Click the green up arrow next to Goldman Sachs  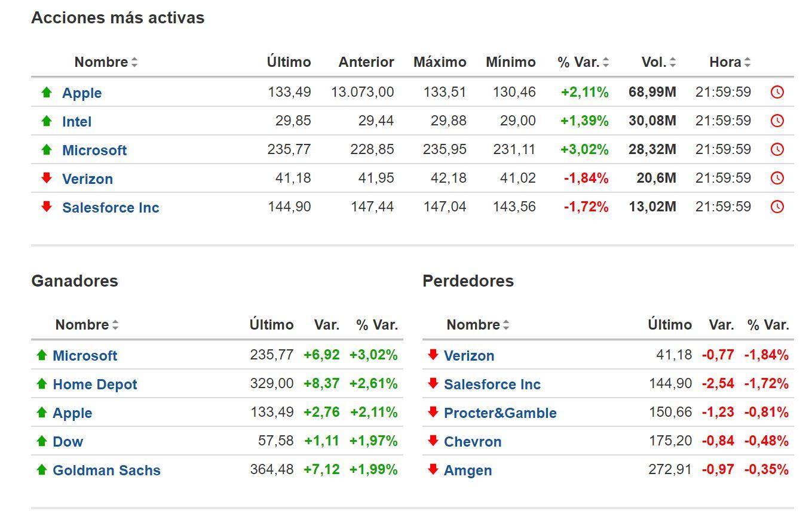[x=42, y=470]
